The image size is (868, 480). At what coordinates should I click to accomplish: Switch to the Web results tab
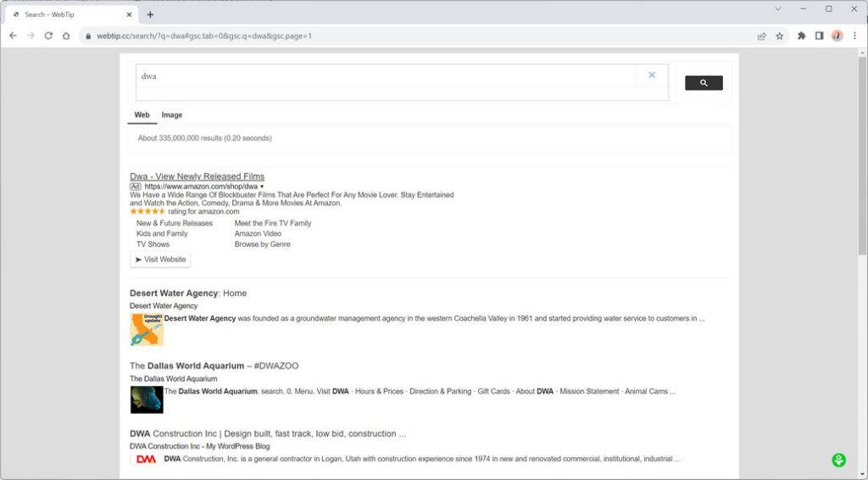(x=142, y=115)
